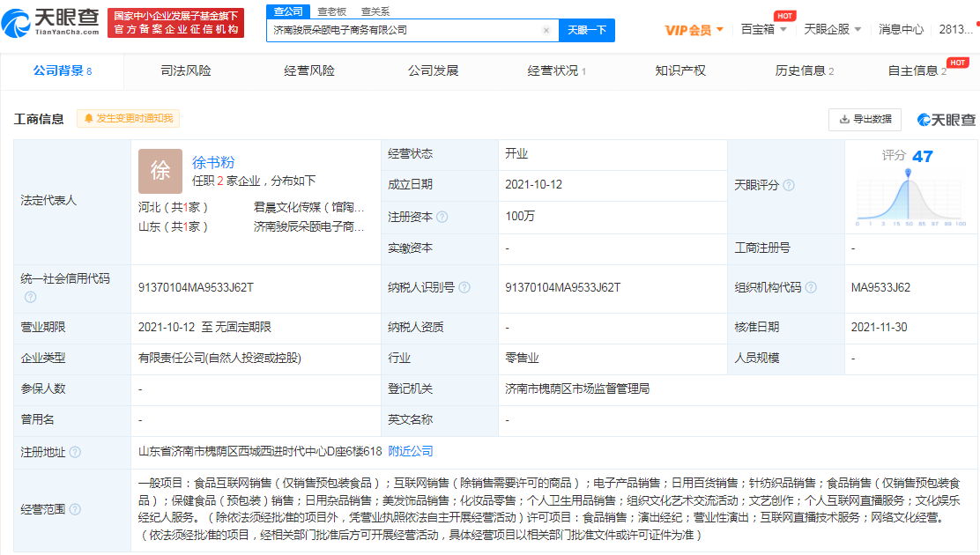Click organization code MA9533J62
This screenshot has width=980, height=555.
click(x=880, y=287)
